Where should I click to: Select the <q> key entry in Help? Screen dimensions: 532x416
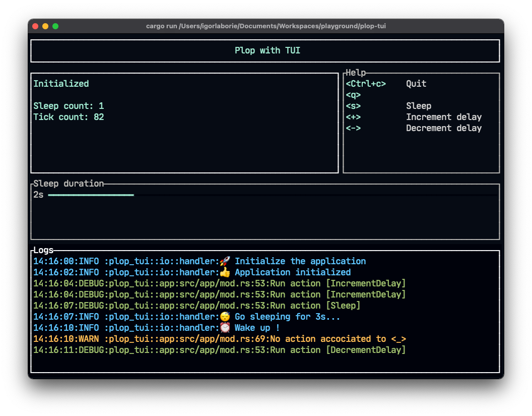click(353, 95)
